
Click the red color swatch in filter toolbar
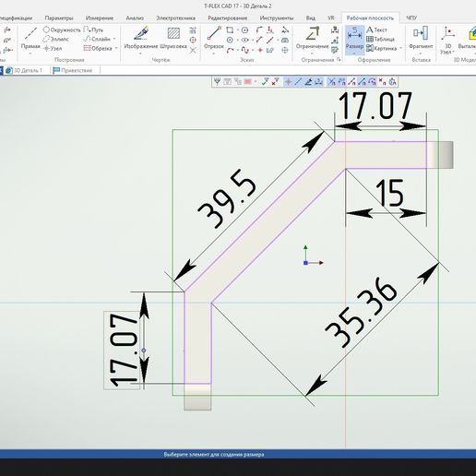(x=247, y=82)
